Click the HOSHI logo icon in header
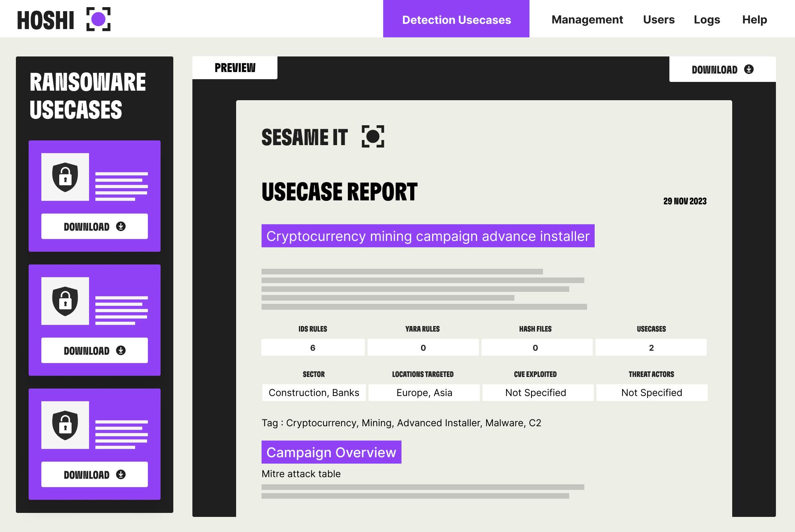 (98, 19)
